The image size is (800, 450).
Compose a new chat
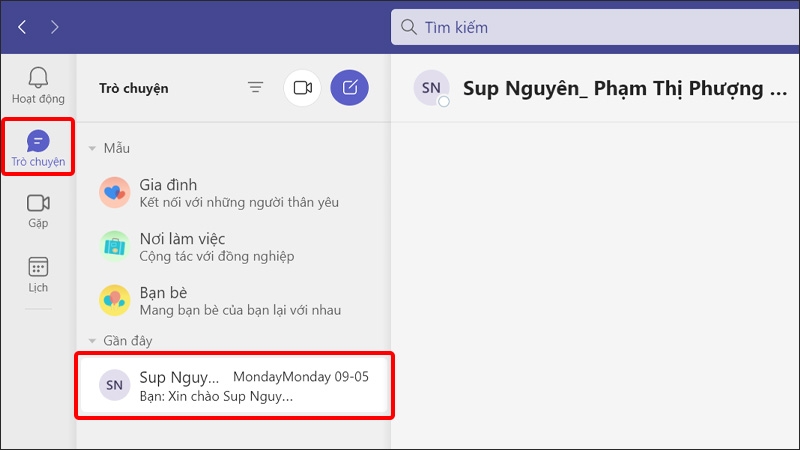point(349,88)
